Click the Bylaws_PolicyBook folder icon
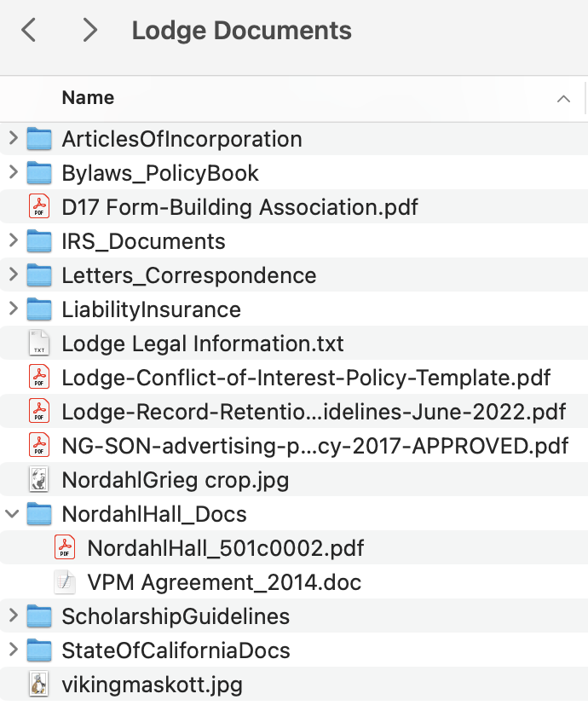The height and width of the screenshot is (711, 588). (x=39, y=173)
